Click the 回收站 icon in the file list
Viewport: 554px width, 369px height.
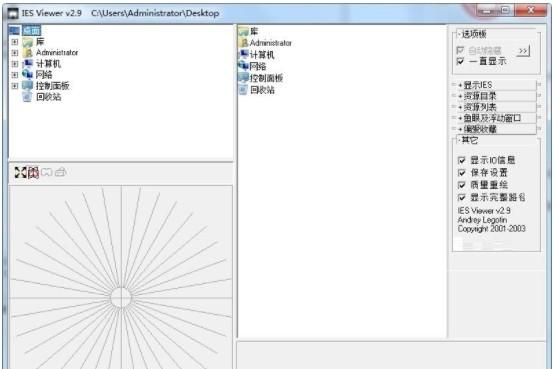click(x=244, y=90)
